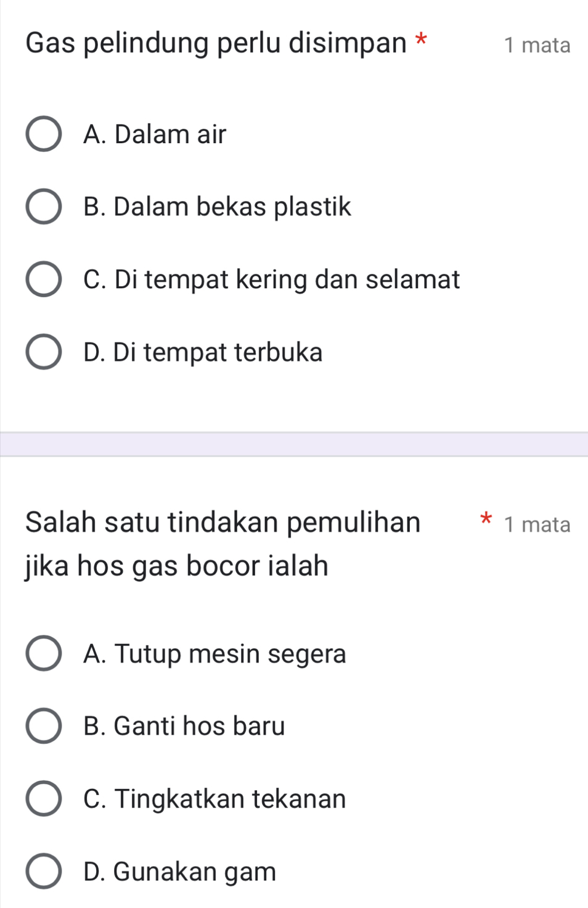
Task: Click the 'Gas pelindung perlu disimpan' question title
Action: (216, 43)
